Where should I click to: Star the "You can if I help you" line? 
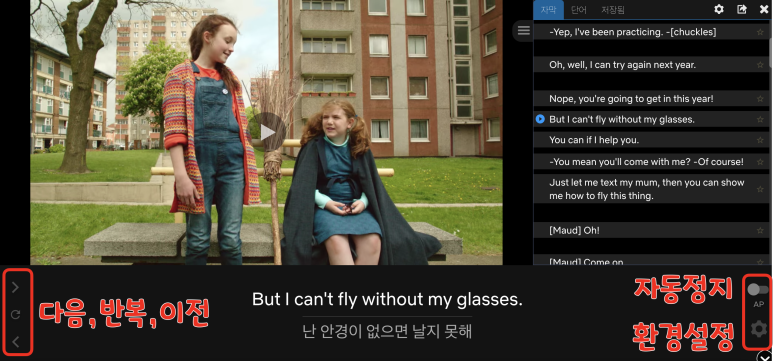tap(760, 141)
